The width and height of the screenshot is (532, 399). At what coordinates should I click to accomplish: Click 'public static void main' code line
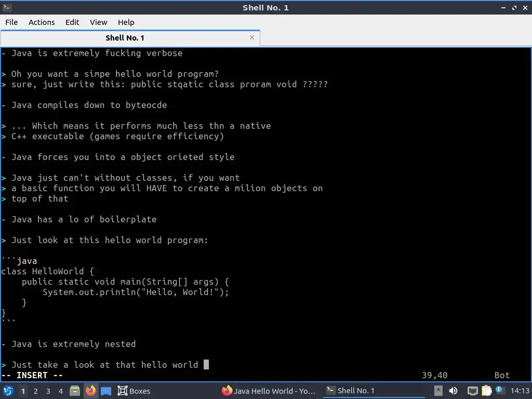[x=126, y=282]
